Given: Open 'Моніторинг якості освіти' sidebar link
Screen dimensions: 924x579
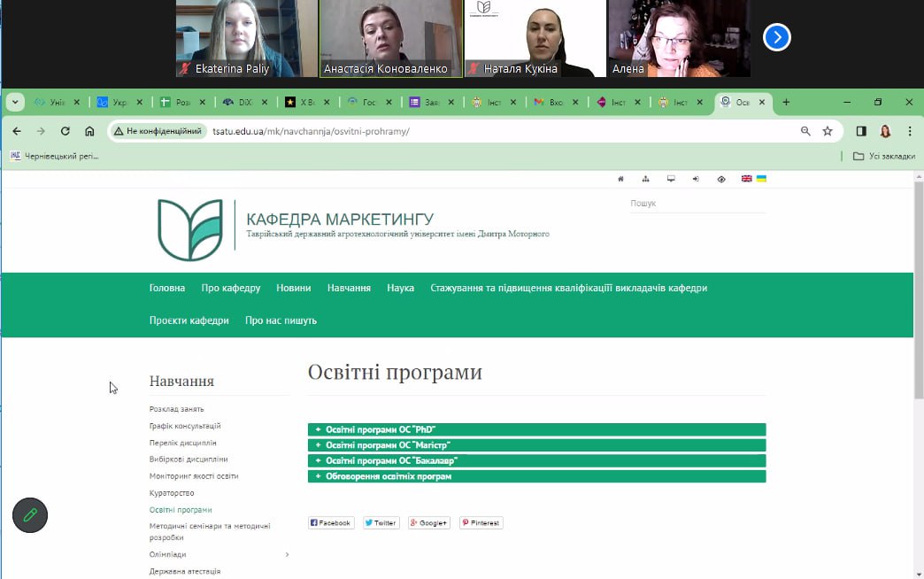Looking at the screenshot, I should click(194, 476).
